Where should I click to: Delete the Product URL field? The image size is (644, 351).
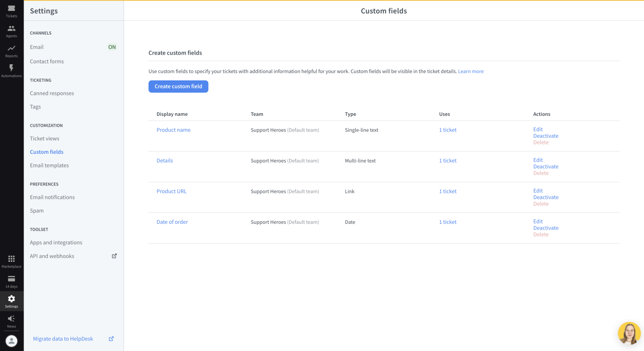click(541, 204)
